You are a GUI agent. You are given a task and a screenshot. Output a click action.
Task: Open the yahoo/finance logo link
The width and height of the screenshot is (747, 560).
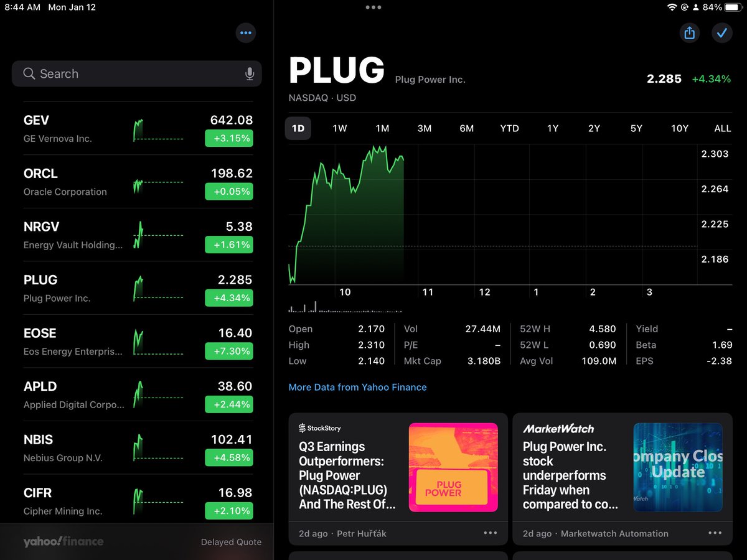click(x=63, y=542)
